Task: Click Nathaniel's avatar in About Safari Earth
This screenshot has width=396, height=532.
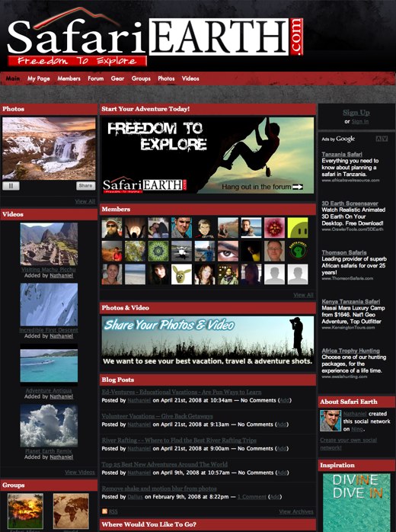Action: 331,421
